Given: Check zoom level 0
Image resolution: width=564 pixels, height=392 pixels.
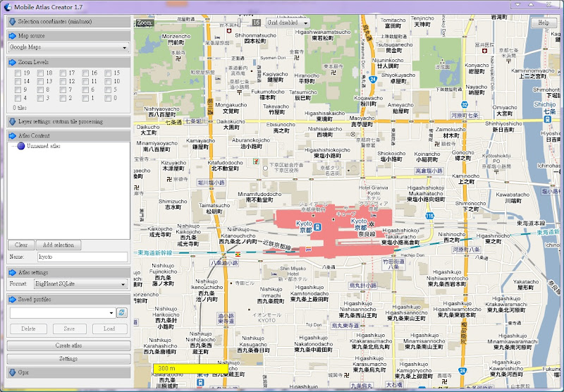Looking at the screenshot, I should tap(108, 98).
